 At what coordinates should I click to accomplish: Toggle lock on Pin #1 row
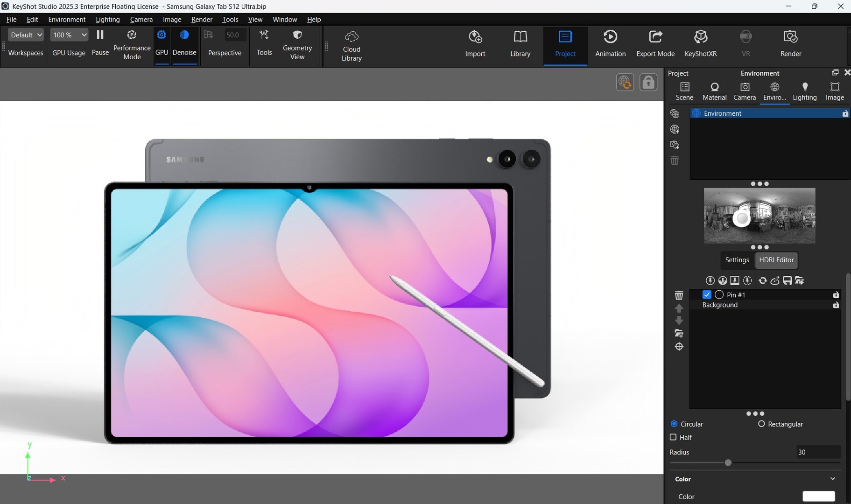[x=836, y=295]
